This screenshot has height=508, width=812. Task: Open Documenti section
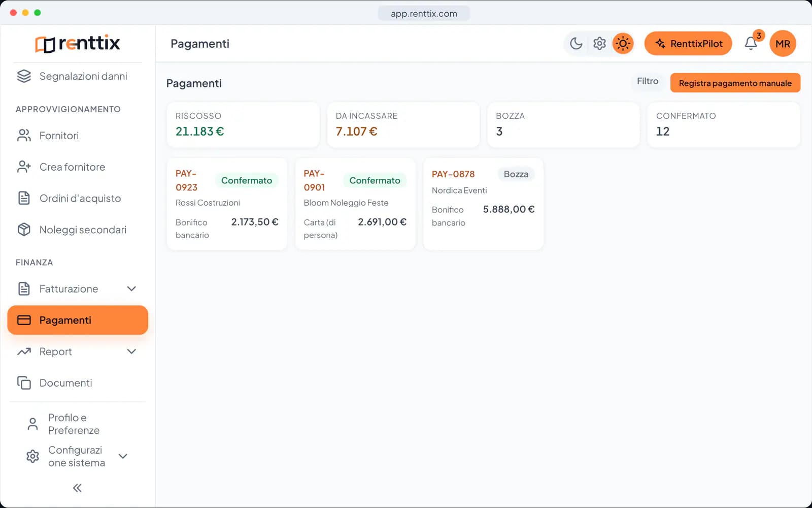[78, 383]
